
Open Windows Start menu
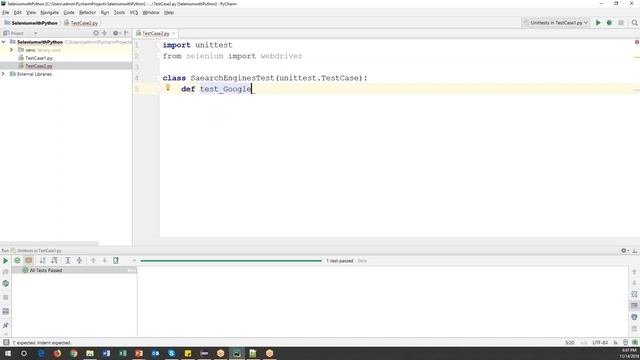8,353
